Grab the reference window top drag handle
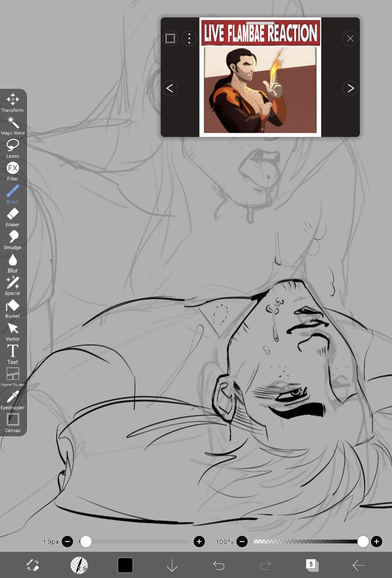Image resolution: width=392 pixels, height=578 pixels. point(260,23)
